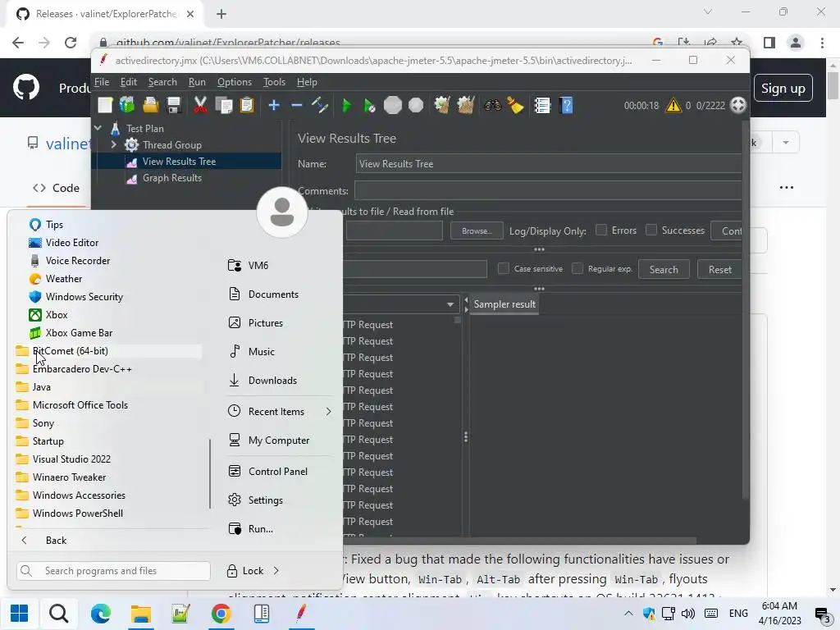
Task: Click the Paste clipboard icon
Action: (x=246, y=105)
